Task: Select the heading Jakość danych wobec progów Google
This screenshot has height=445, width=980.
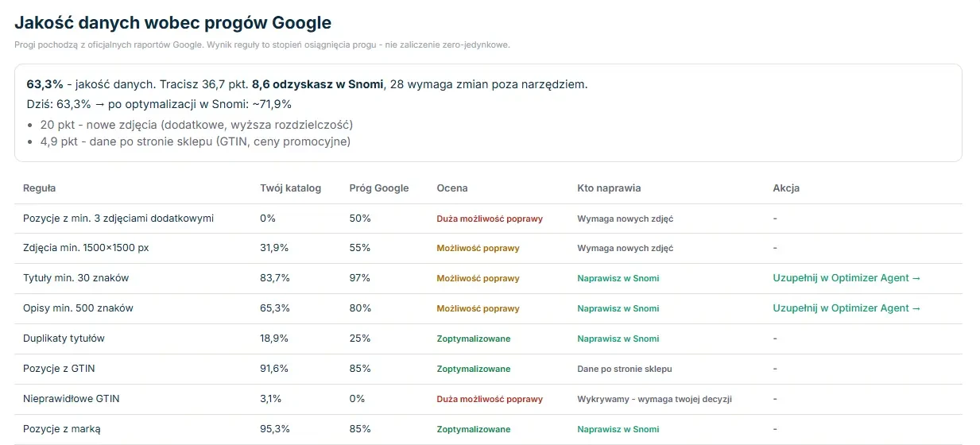Action: (x=173, y=23)
